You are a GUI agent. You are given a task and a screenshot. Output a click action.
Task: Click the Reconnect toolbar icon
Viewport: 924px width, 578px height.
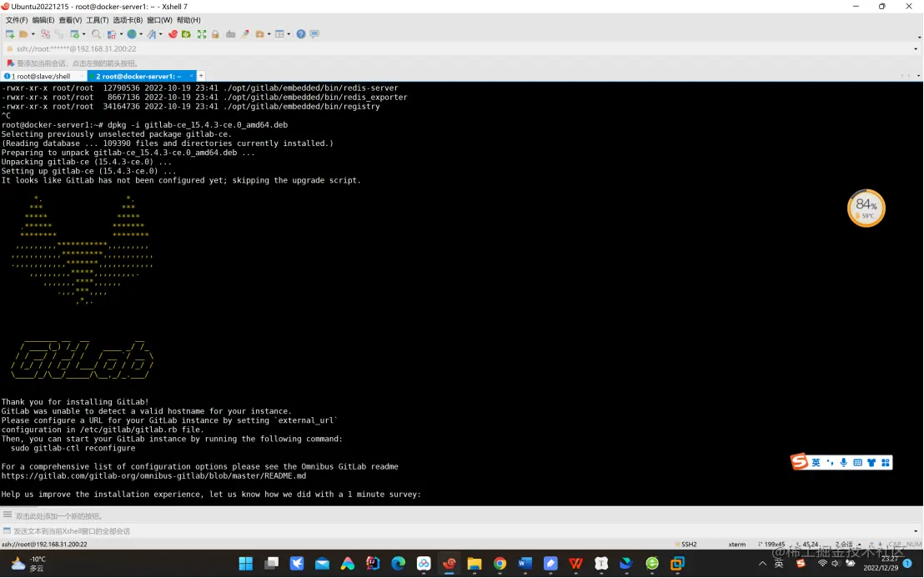tap(59, 34)
